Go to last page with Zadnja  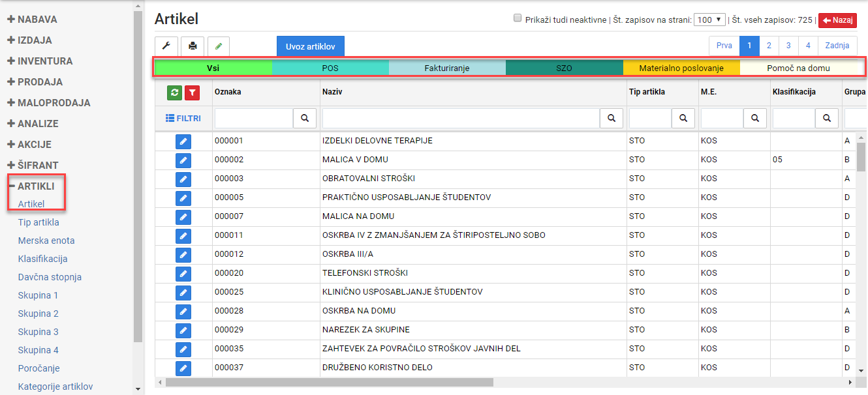[x=837, y=46]
